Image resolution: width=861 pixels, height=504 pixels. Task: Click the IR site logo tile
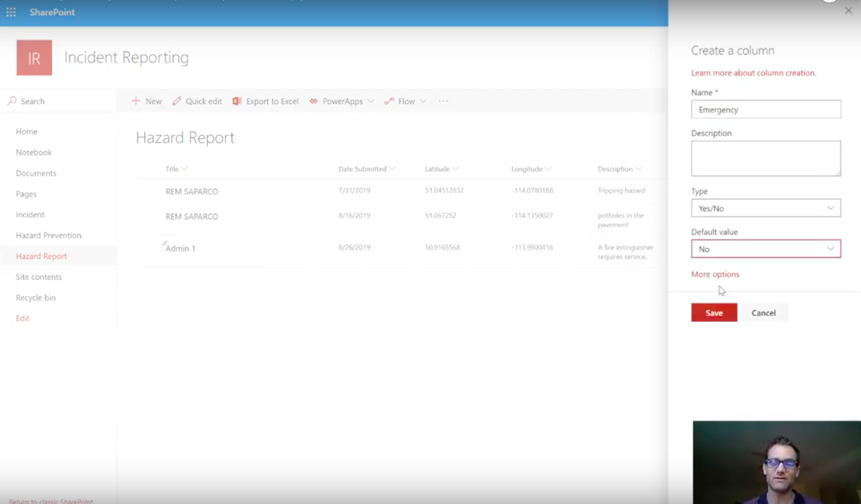tap(34, 58)
